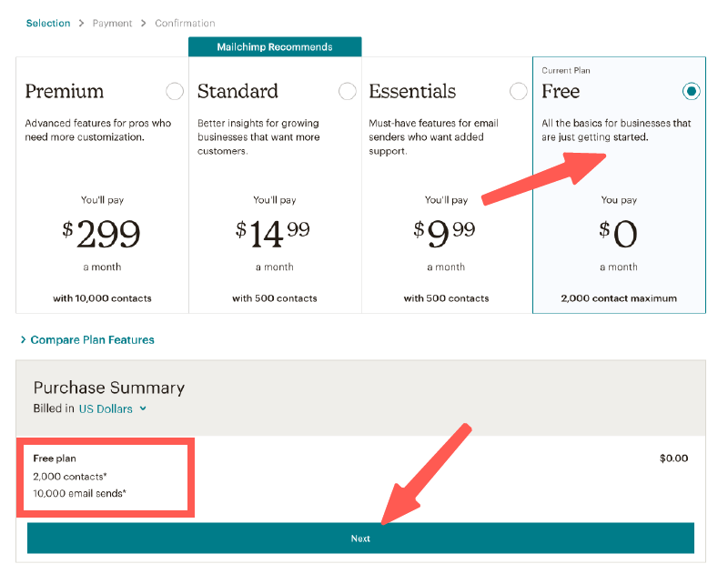Navigate to the Payment breadcrumb step
Screen dimensions: 728x574
(112, 23)
